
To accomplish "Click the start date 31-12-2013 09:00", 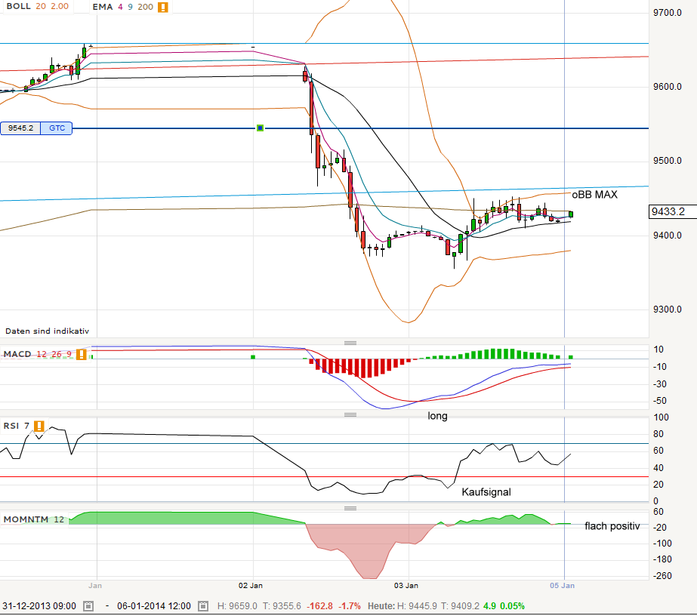I will click(x=39, y=605).
